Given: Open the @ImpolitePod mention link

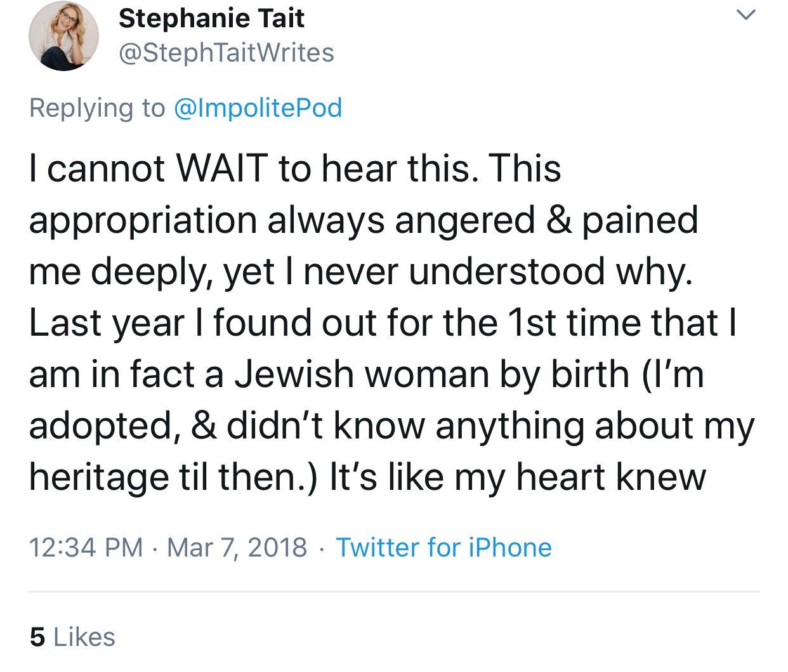Looking at the screenshot, I should click(257, 108).
